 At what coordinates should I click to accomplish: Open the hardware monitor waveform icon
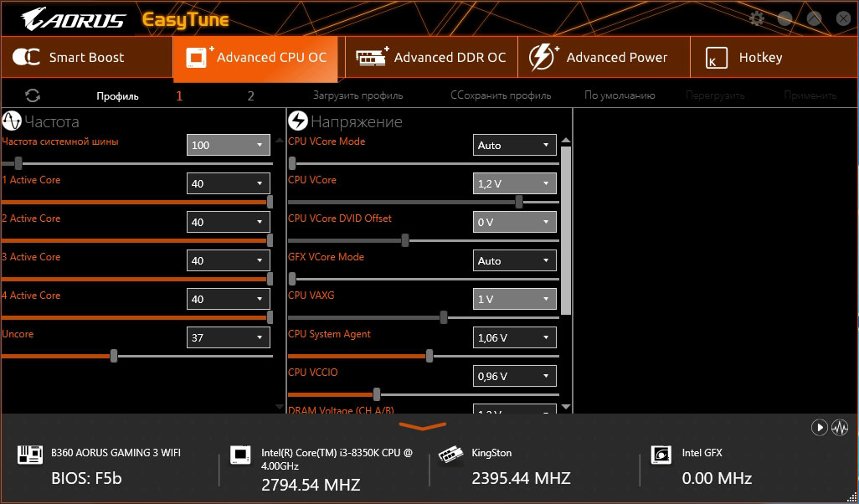pyautogui.click(x=840, y=427)
